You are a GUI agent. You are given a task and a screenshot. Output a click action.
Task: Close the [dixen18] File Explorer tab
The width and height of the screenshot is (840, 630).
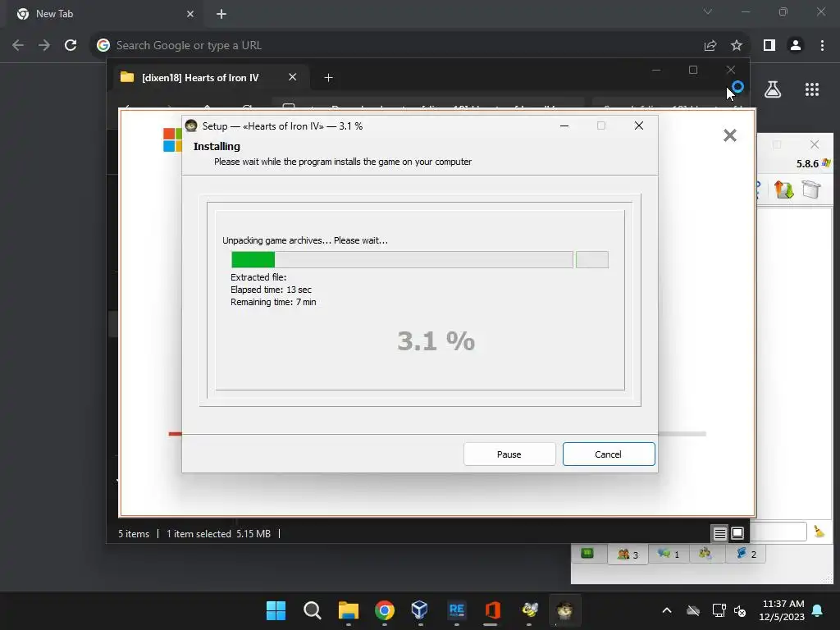point(293,77)
